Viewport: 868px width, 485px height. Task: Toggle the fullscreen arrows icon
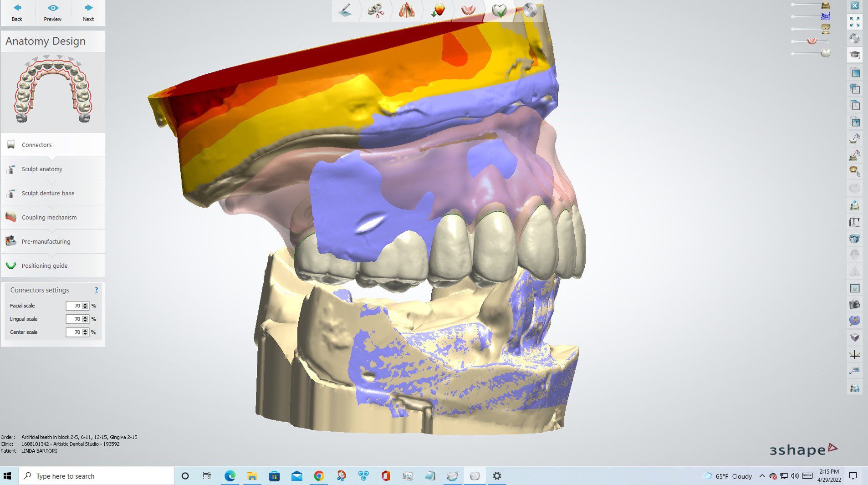tap(855, 22)
